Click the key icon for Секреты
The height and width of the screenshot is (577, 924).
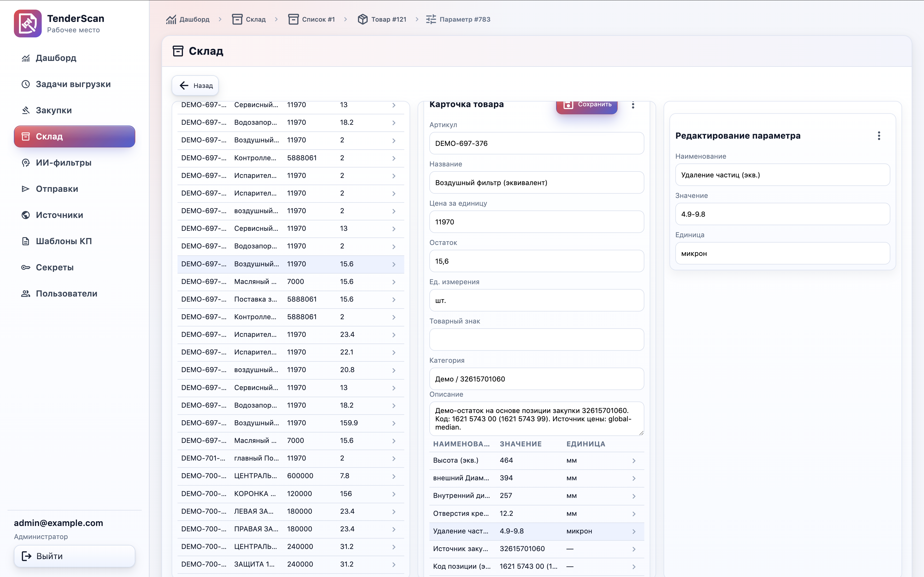pos(26,267)
